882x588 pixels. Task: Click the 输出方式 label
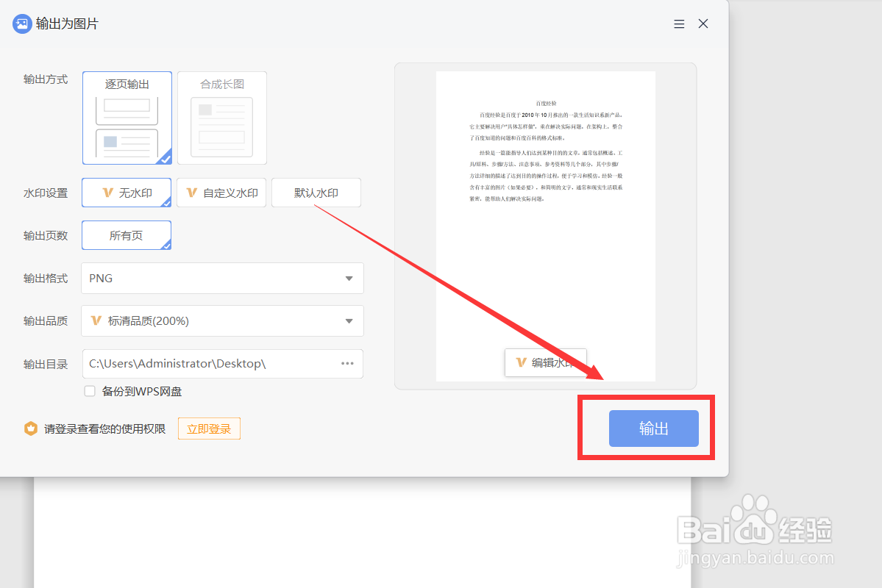[x=46, y=79]
